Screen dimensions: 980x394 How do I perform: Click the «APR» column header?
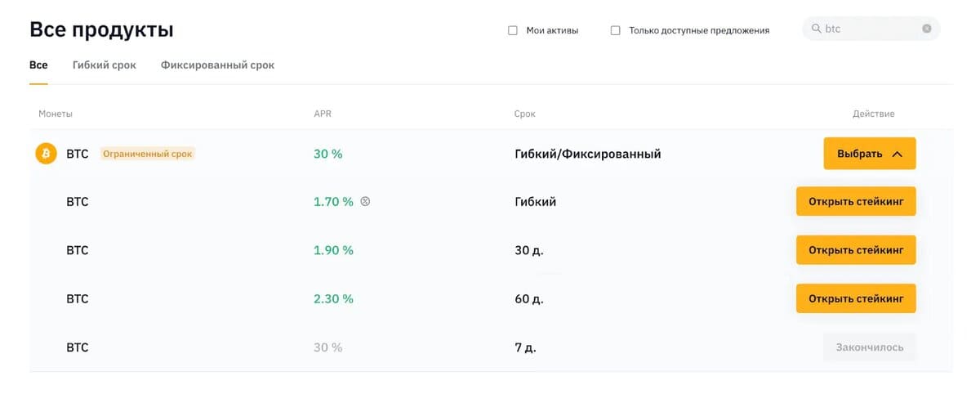tap(323, 114)
